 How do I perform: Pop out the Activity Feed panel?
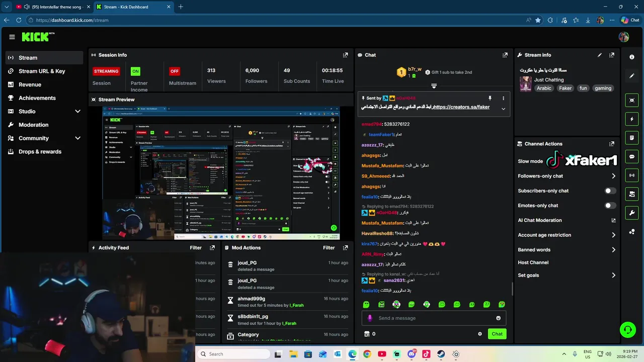coord(212,247)
